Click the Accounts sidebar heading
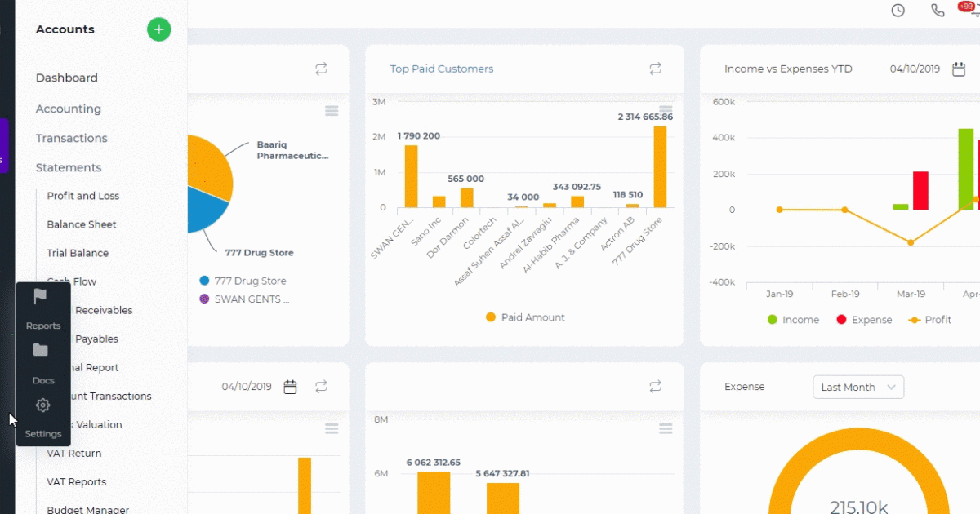Image resolution: width=980 pixels, height=514 pixels. tap(65, 29)
